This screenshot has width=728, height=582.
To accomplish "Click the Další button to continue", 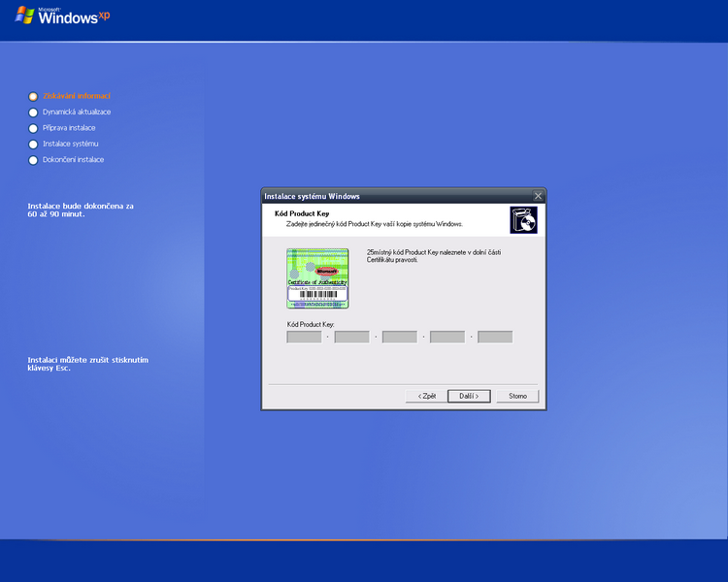I will click(x=469, y=396).
